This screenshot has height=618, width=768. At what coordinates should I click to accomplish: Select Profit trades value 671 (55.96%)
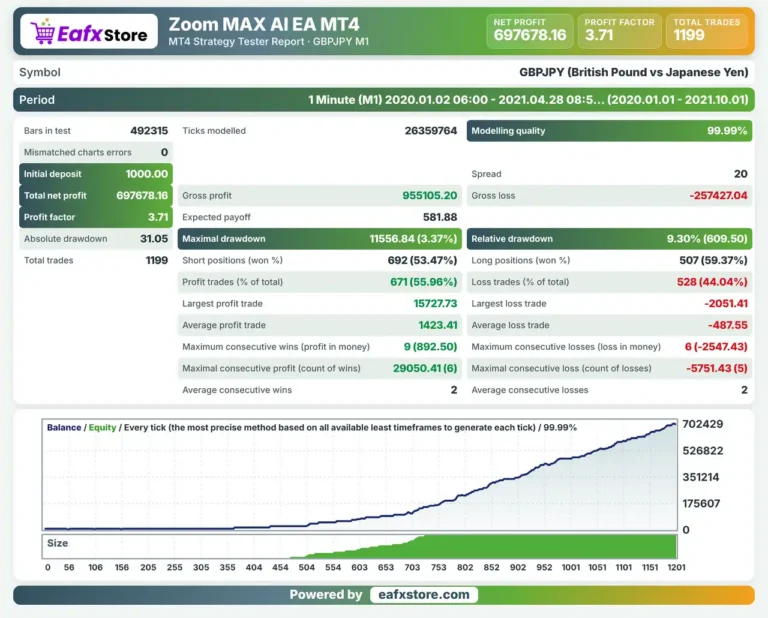424,282
